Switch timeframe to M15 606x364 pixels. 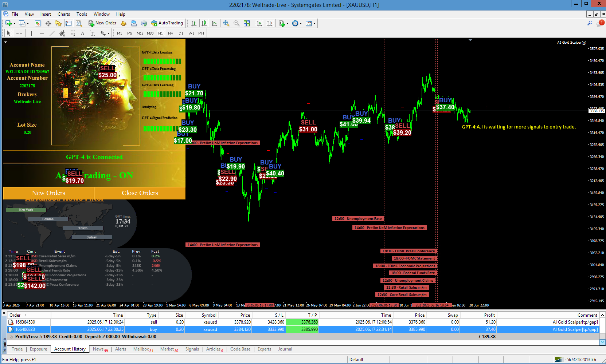point(140,33)
